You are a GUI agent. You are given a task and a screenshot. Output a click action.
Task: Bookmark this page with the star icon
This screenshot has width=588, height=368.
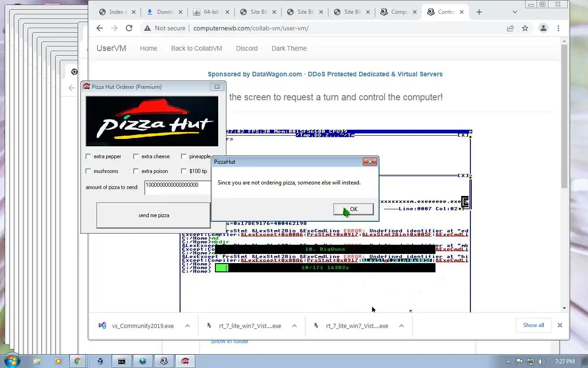pos(525,28)
